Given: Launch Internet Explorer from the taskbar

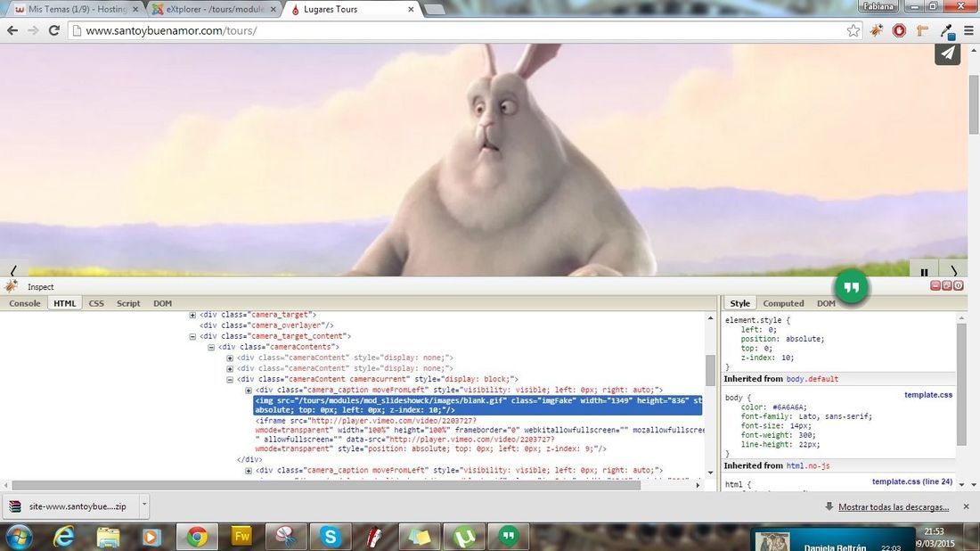Looking at the screenshot, I should point(64,537).
